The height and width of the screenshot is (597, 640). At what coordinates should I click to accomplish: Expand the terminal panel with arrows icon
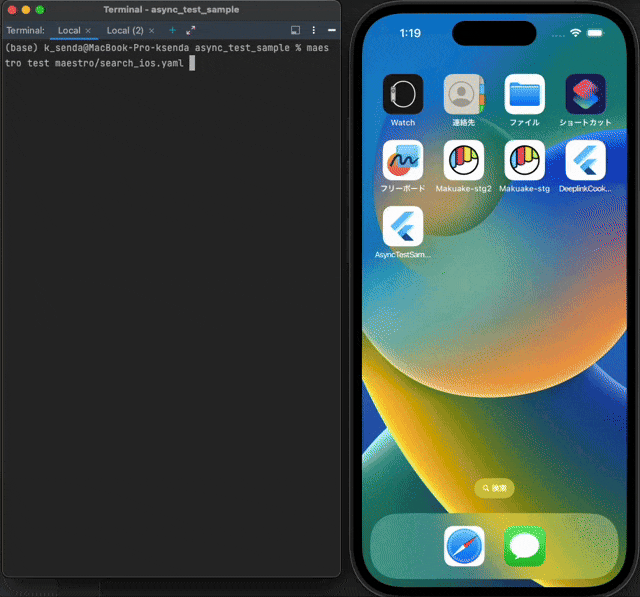191,30
